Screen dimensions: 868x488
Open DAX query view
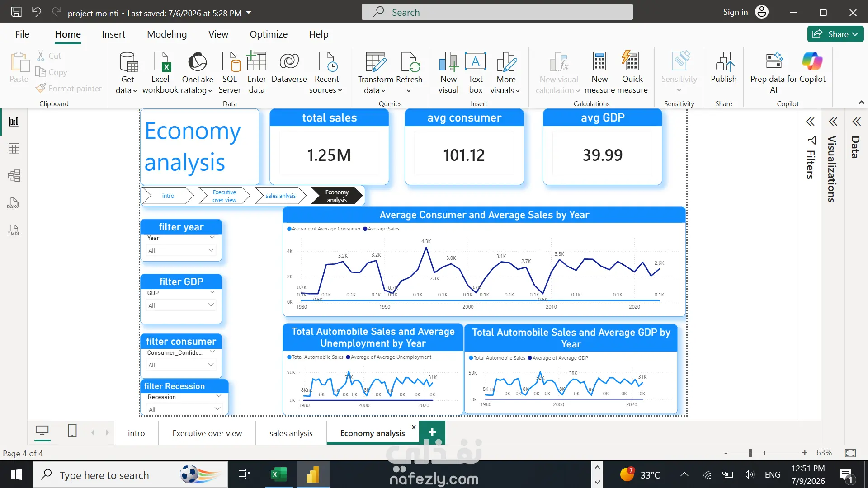click(x=13, y=203)
